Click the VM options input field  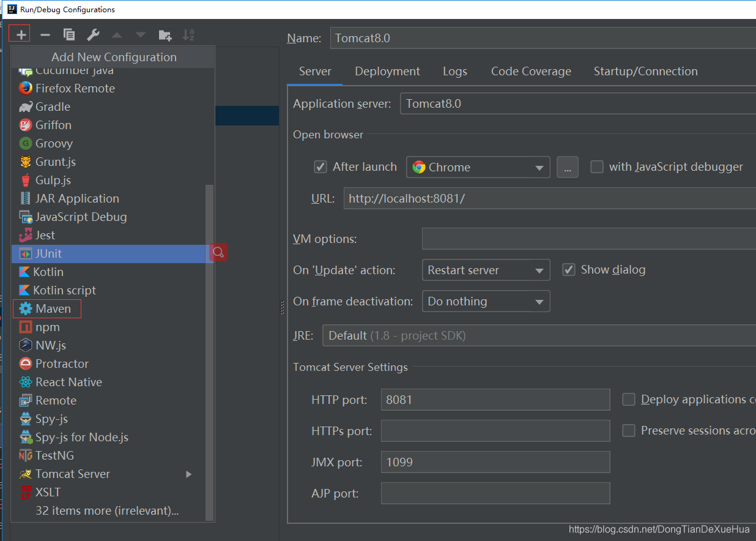tap(589, 239)
